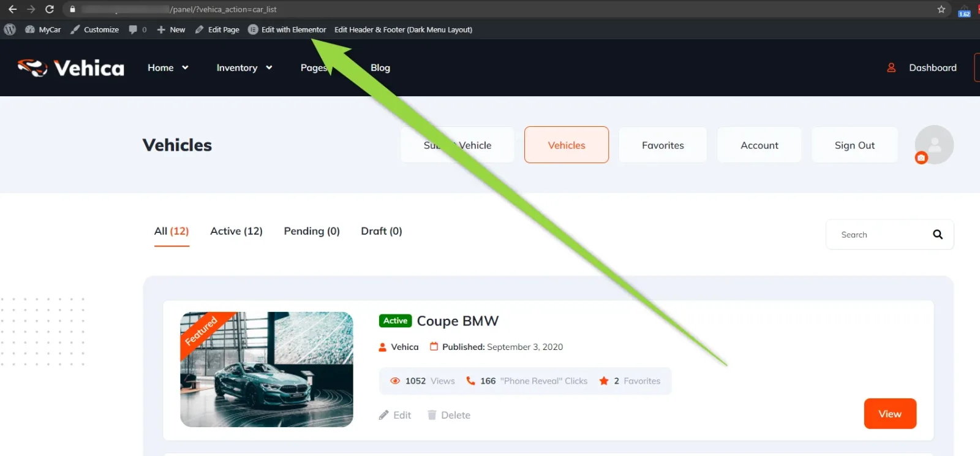The image size is (980, 456).
Task: Open the Coupe BMW thumbnail
Action: click(x=266, y=369)
